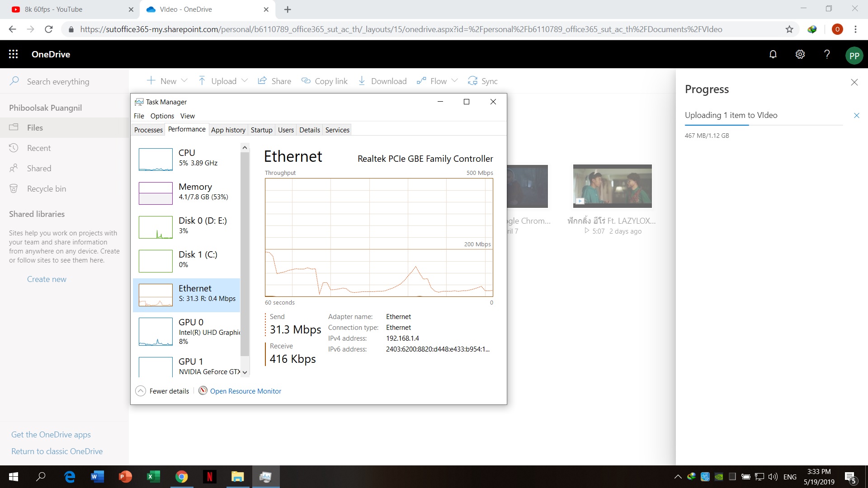This screenshot has width=868, height=488.
Task: Switch to the App history tab
Action: click(228, 130)
